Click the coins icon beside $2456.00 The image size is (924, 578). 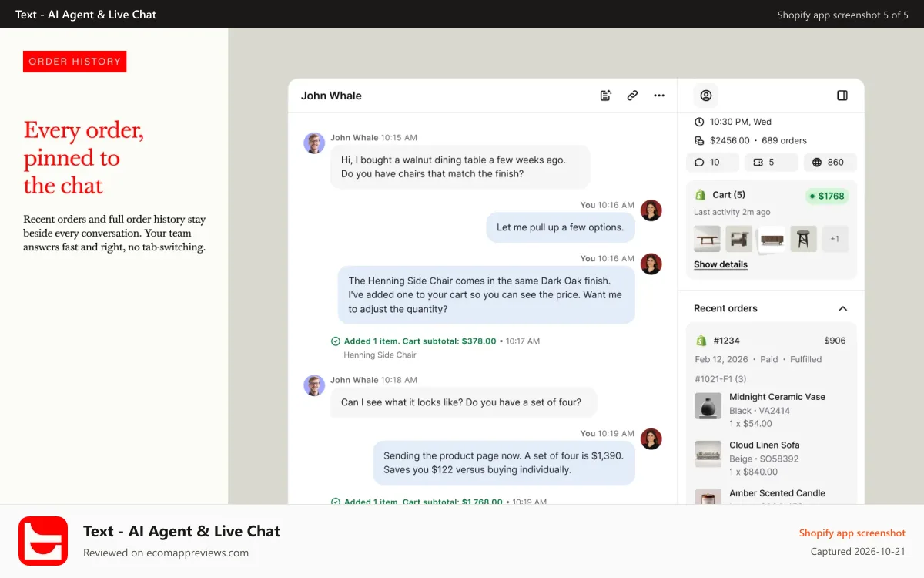[x=699, y=140]
